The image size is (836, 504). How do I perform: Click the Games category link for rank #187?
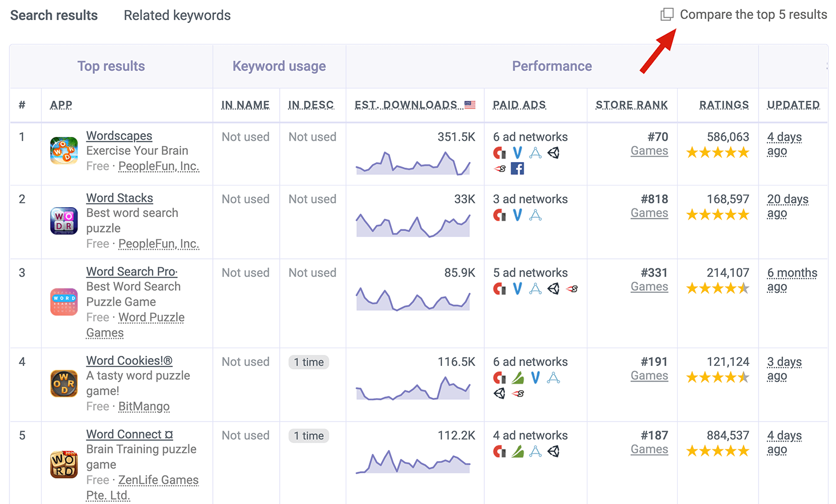(649, 449)
